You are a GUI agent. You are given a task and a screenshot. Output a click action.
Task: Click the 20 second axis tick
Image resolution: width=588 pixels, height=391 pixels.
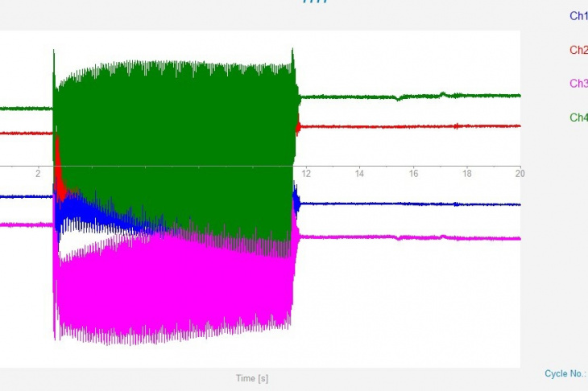pos(520,174)
